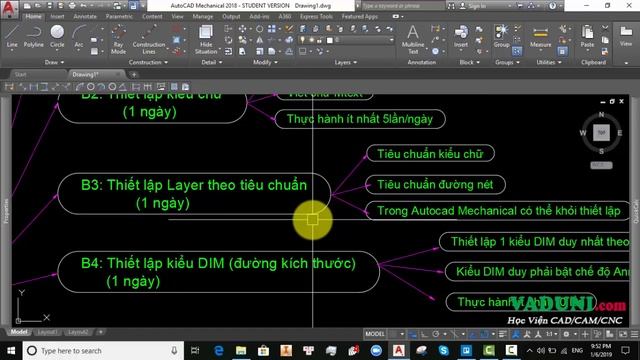
Task: Click the Group tool
Action: click(501, 36)
